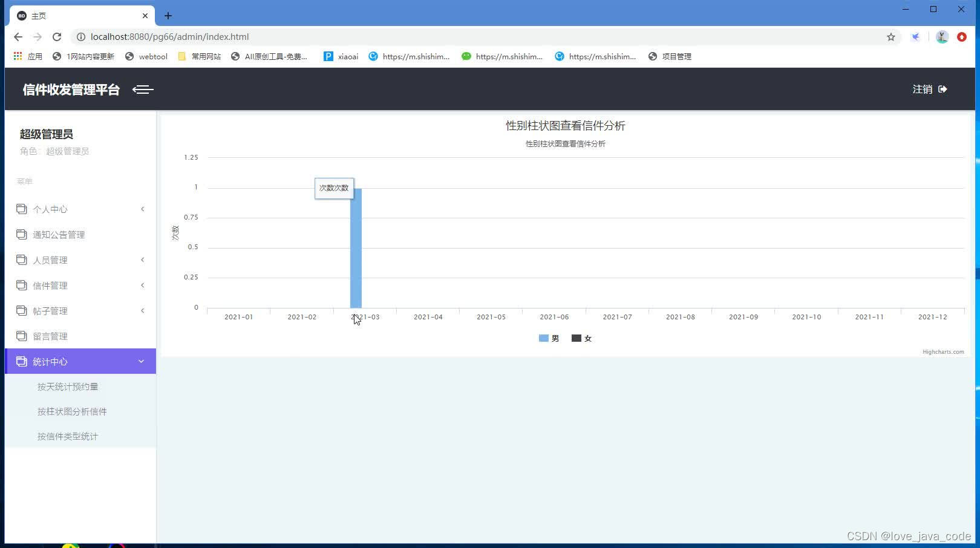The image size is (980, 548).
Task: Click the 2021-01 x-axis label
Action: [238, 317]
